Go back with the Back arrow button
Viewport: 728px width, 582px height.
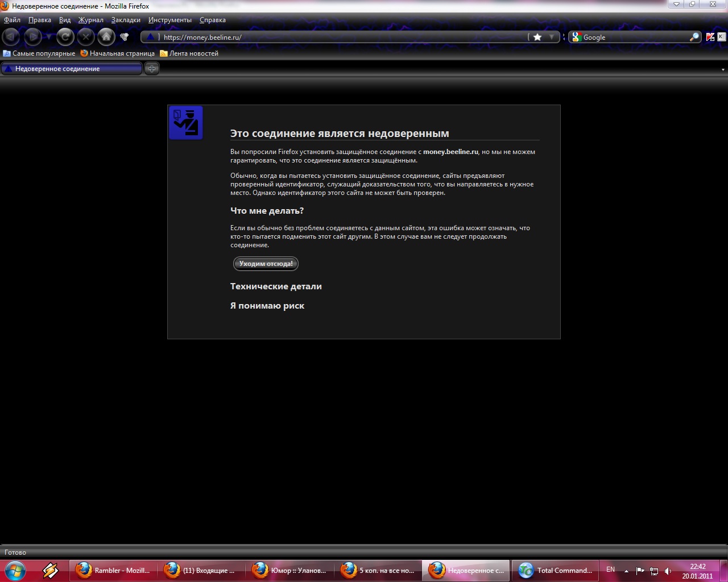point(11,37)
